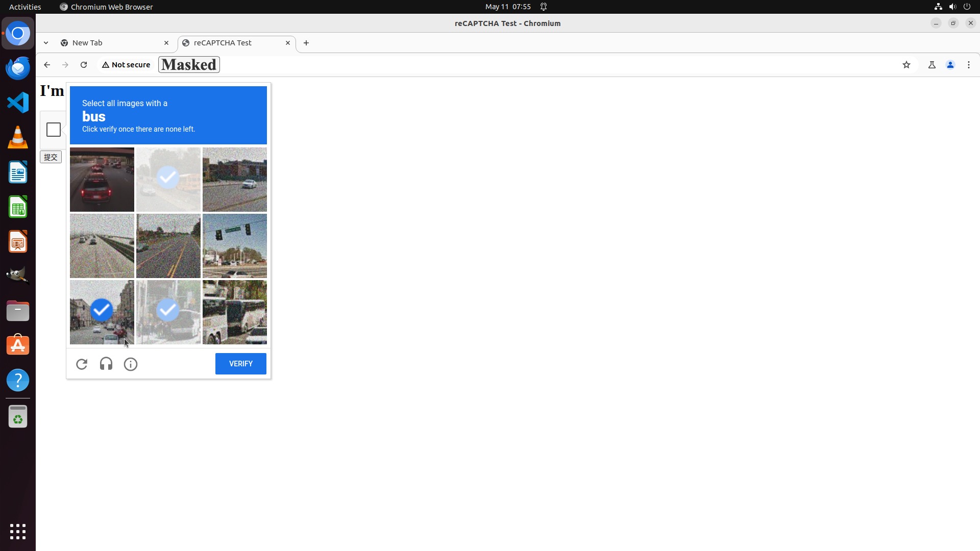
Task: Open Visual Studio Code from the dock
Action: (x=18, y=103)
